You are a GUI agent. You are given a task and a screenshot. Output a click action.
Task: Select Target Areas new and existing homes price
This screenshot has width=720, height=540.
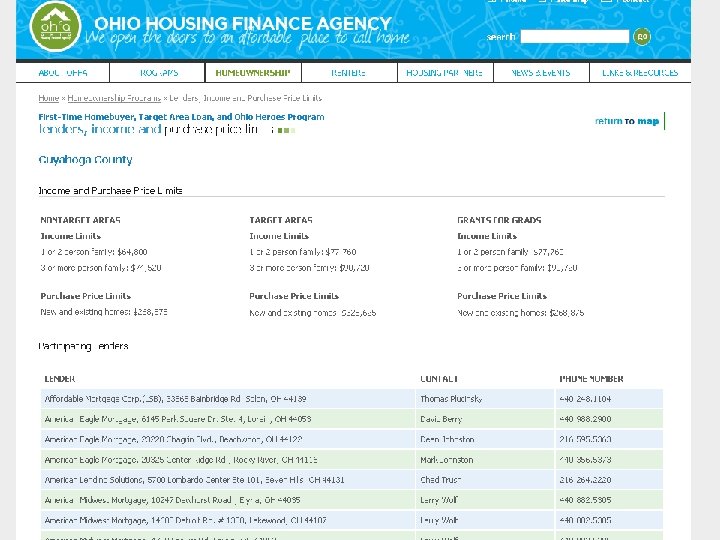pyautogui.click(x=313, y=313)
